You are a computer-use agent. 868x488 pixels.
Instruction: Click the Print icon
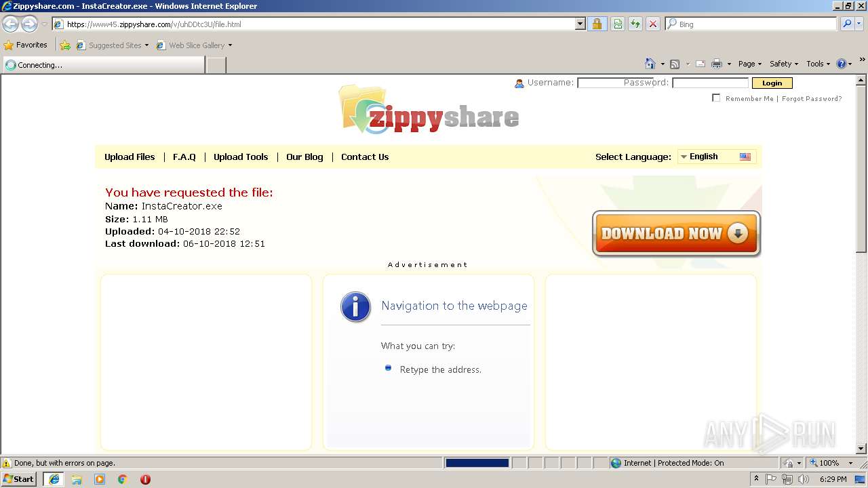(717, 64)
